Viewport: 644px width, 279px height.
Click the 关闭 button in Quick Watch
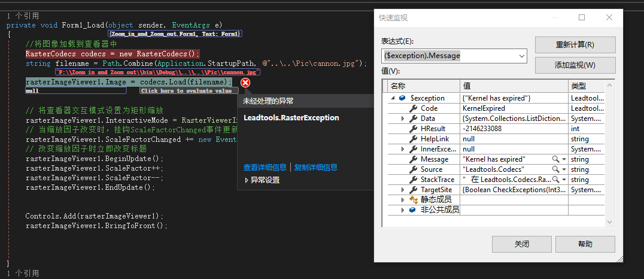(522, 244)
